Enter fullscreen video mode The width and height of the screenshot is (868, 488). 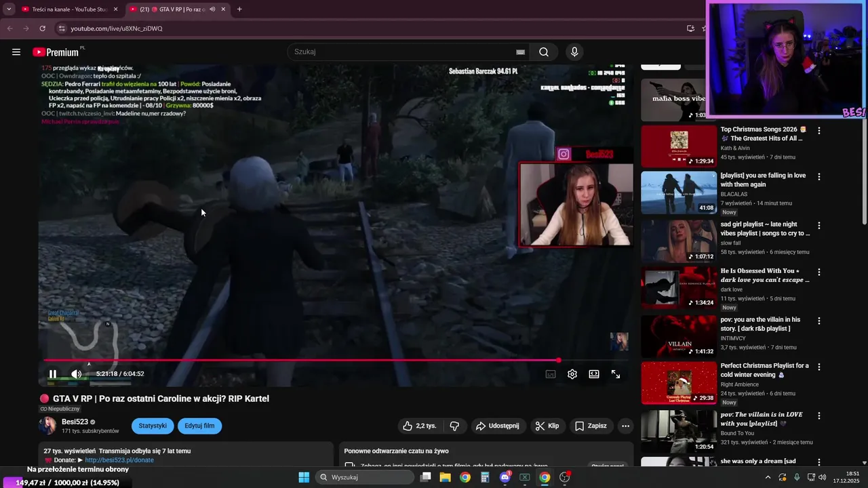(616, 374)
